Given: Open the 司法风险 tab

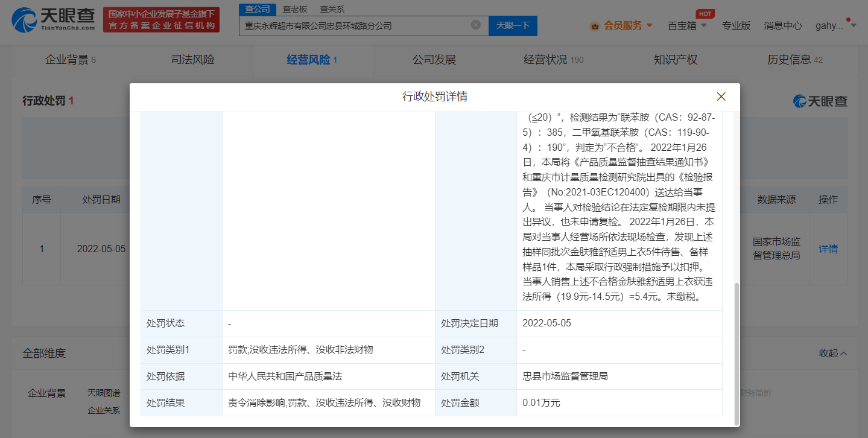Looking at the screenshot, I should (192, 60).
